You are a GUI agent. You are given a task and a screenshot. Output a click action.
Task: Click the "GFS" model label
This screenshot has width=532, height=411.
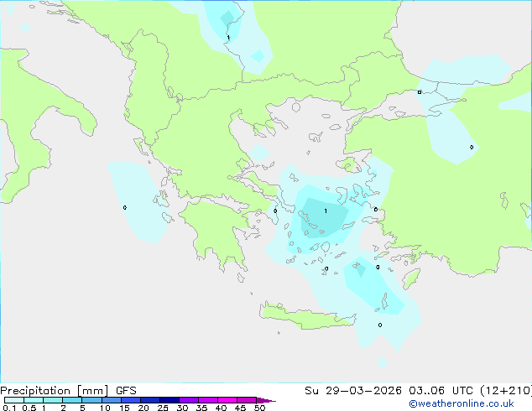point(126,391)
